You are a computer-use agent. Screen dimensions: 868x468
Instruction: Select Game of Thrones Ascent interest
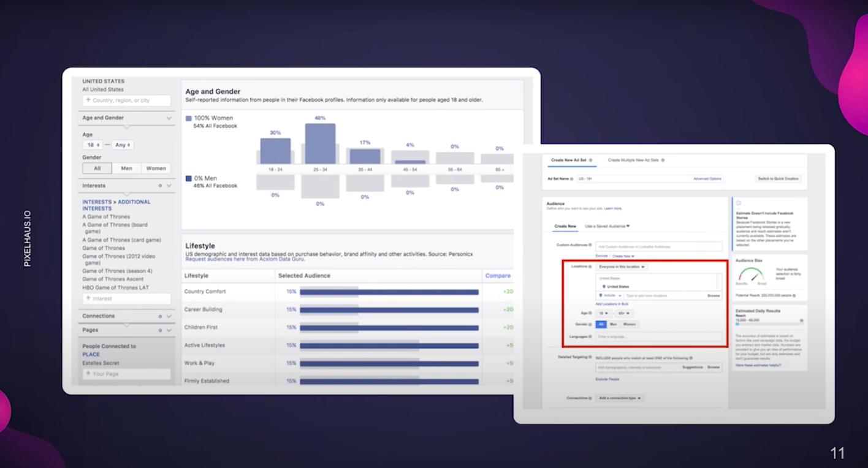[x=113, y=279]
